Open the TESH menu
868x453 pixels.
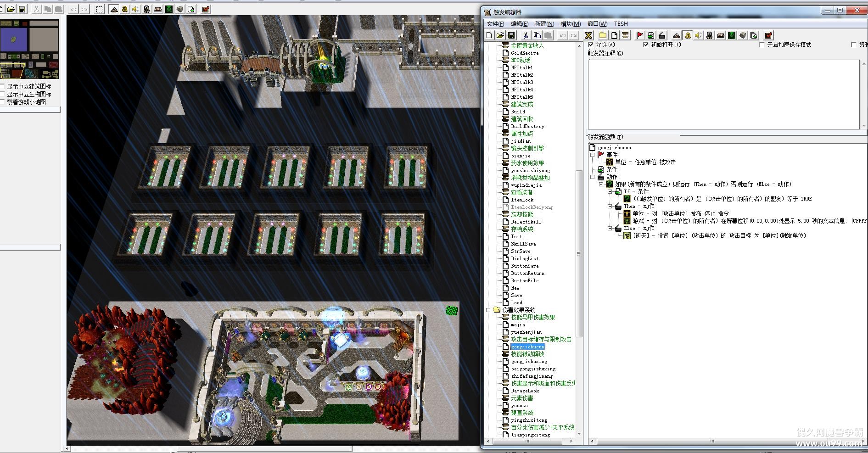[x=621, y=24]
